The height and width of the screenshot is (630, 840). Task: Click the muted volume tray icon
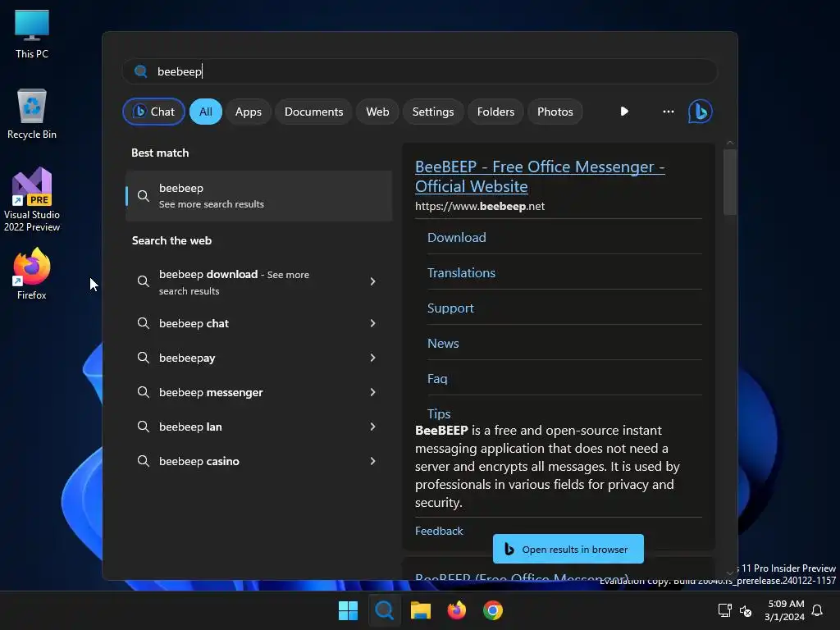(745, 610)
